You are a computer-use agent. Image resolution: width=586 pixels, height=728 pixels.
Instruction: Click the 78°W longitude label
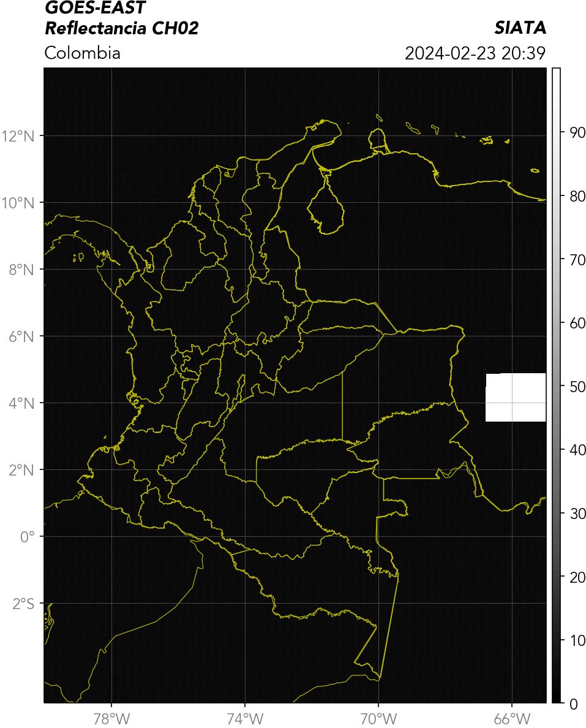(x=112, y=719)
